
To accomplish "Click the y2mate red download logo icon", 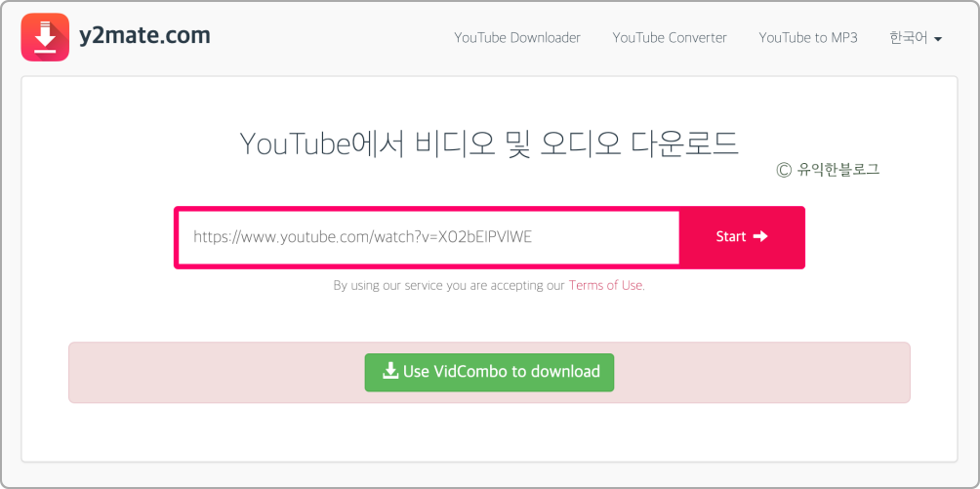I will (45, 37).
